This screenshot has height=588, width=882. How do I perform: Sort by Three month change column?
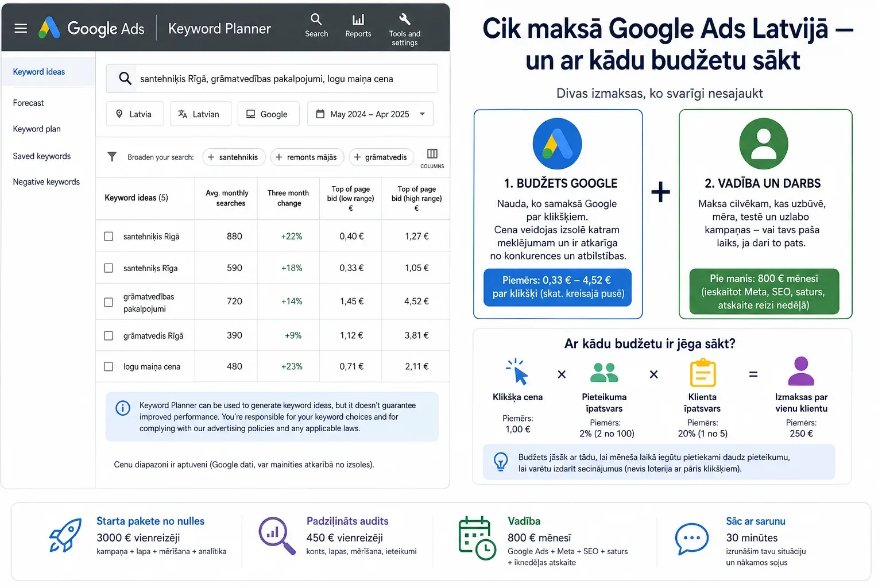click(x=288, y=198)
